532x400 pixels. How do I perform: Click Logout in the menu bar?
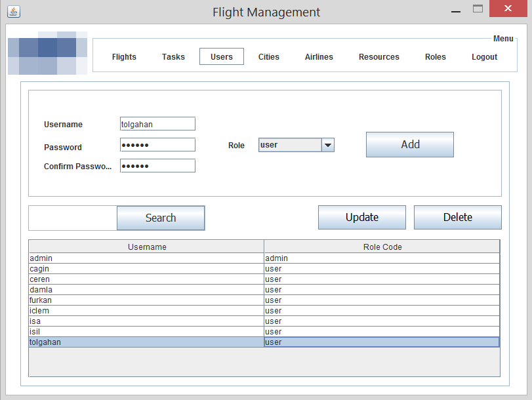(x=483, y=57)
